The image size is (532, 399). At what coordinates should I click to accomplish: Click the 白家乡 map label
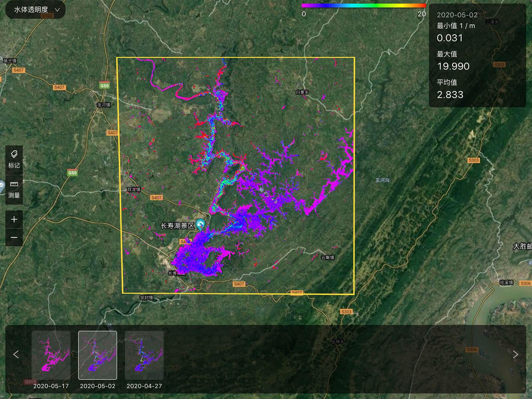coord(302,92)
